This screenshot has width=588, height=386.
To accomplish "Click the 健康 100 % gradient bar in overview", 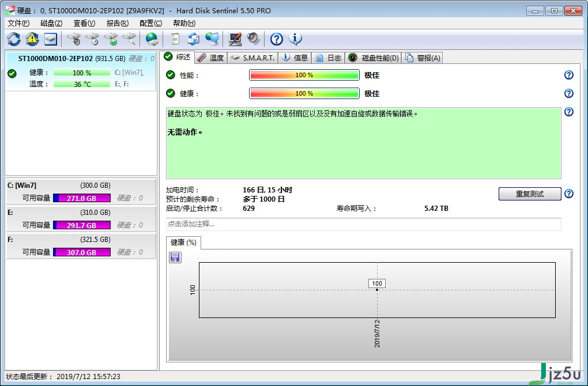I will pos(304,93).
